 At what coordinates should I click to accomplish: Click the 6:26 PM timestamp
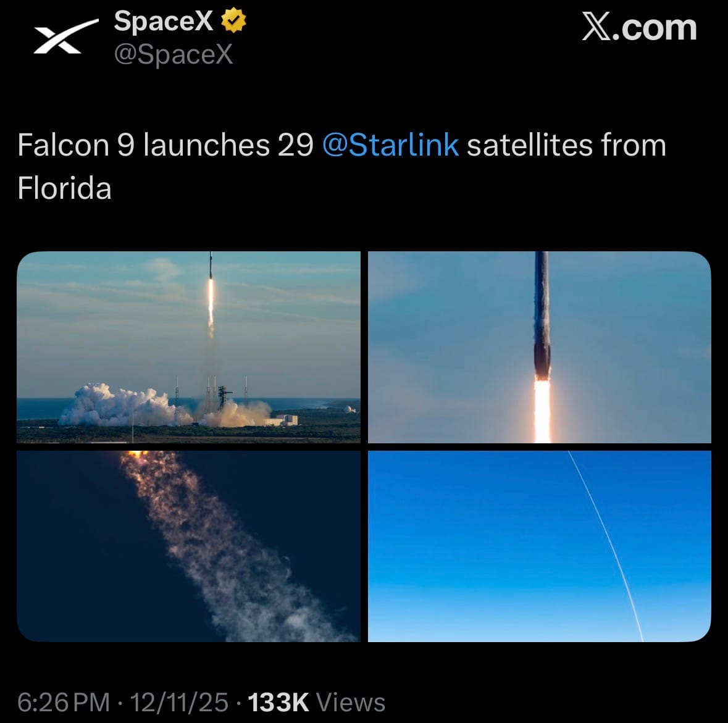(x=64, y=703)
